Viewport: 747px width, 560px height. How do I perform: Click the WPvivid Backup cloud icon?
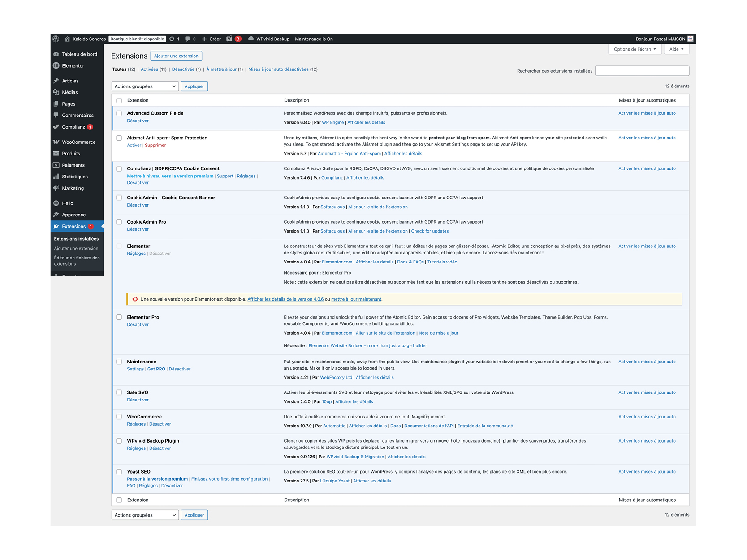pos(251,39)
